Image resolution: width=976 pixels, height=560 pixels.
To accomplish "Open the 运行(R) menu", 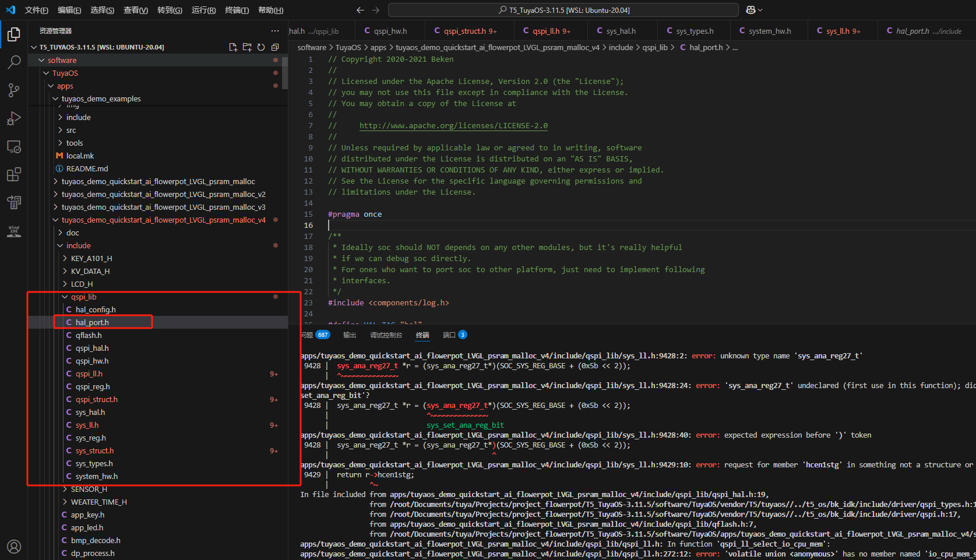I will tap(203, 10).
